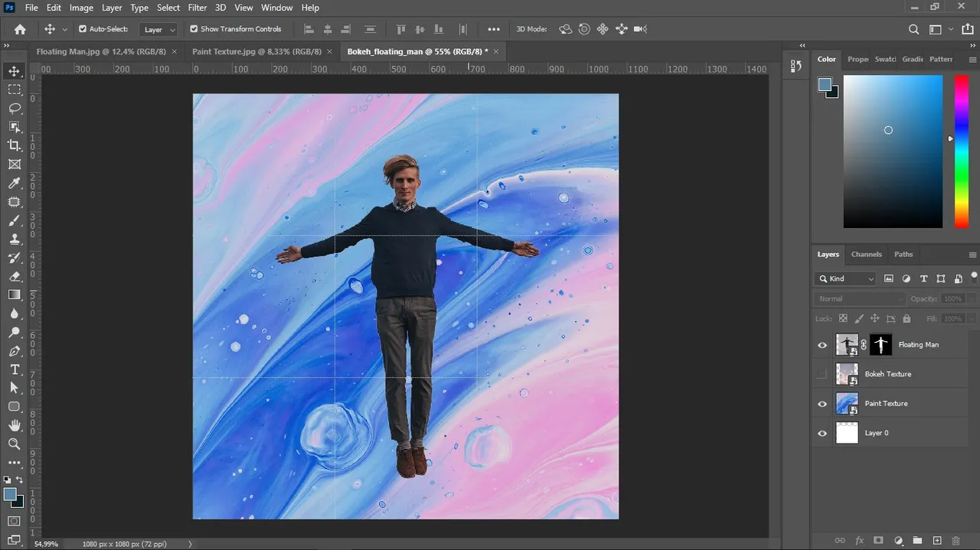This screenshot has width=980, height=550.
Task: Select the Lasso tool
Action: pos(15,108)
